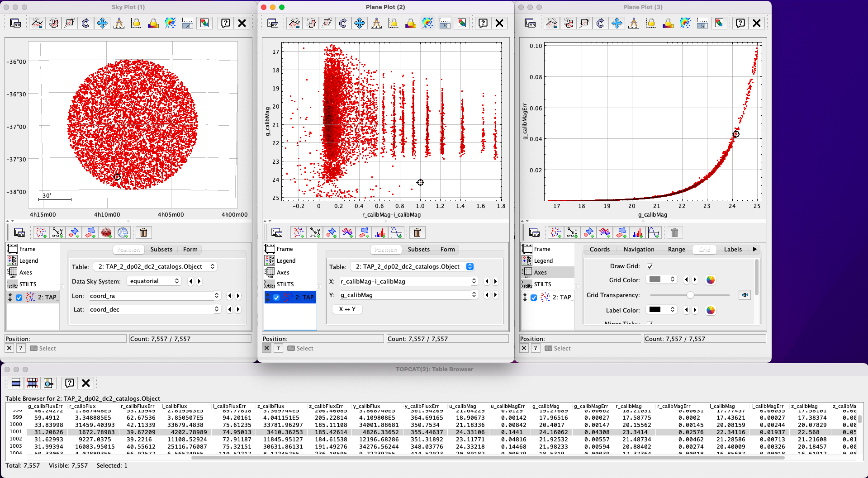The width and height of the screenshot is (868, 478).
Task: Click the X ↔ Y swap button
Action: 347,309
